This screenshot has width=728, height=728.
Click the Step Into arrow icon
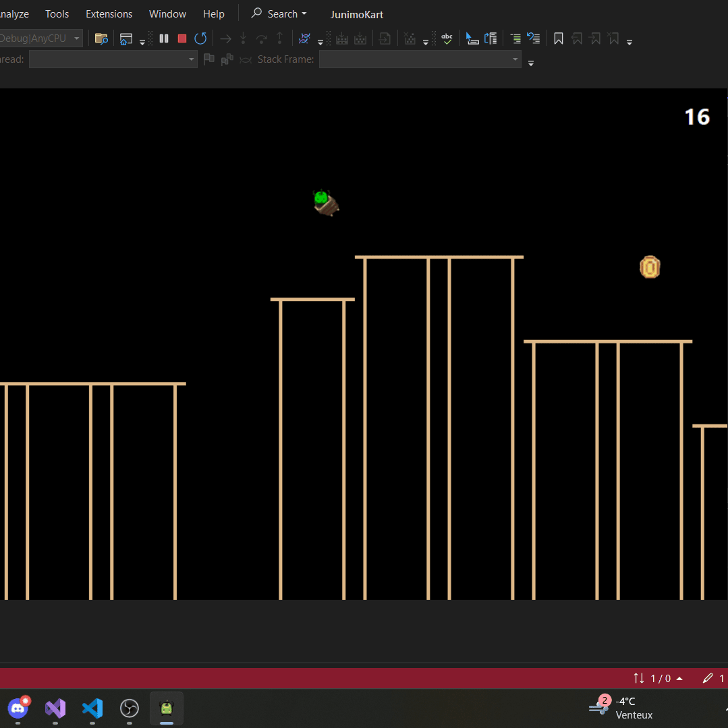[x=243, y=38]
